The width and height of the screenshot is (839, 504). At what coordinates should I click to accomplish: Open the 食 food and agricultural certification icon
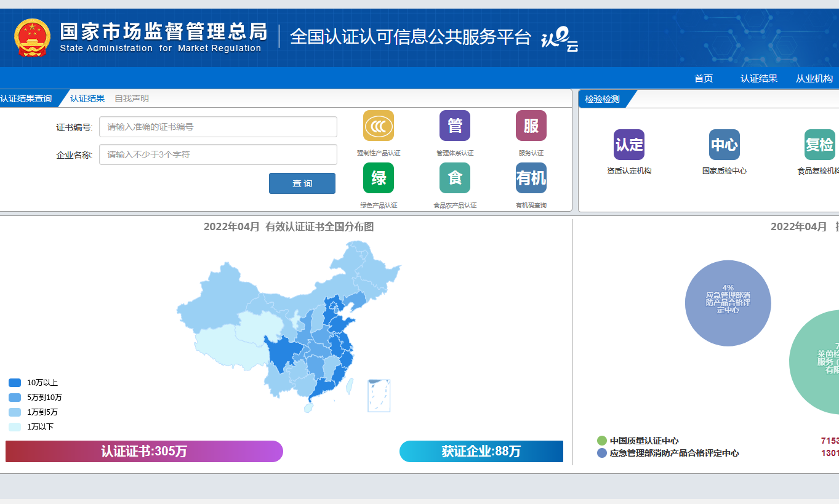(x=455, y=178)
